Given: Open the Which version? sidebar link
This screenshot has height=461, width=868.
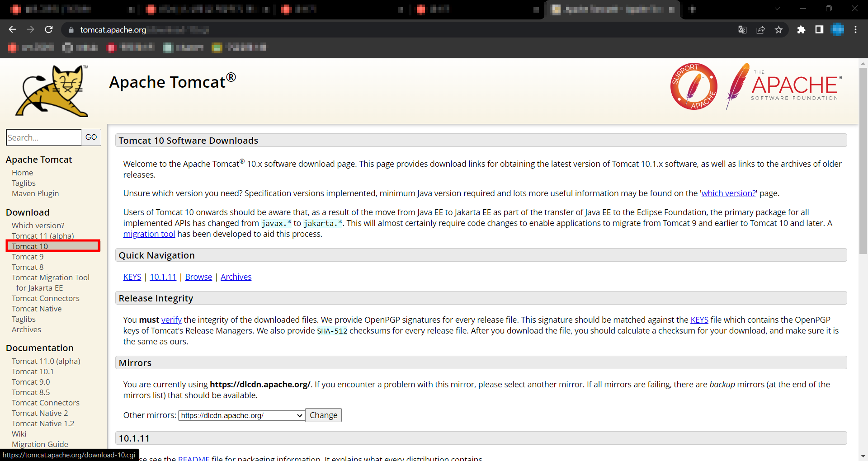Looking at the screenshot, I should pos(38,226).
